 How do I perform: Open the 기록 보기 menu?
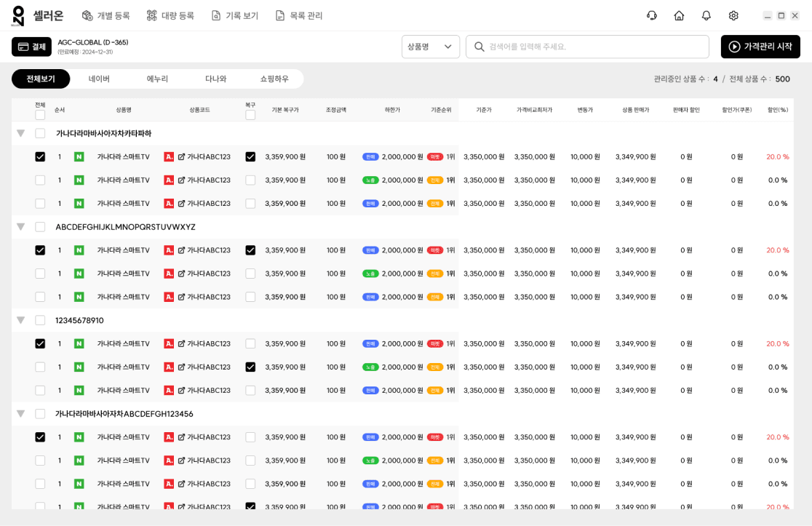pyautogui.click(x=235, y=15)
